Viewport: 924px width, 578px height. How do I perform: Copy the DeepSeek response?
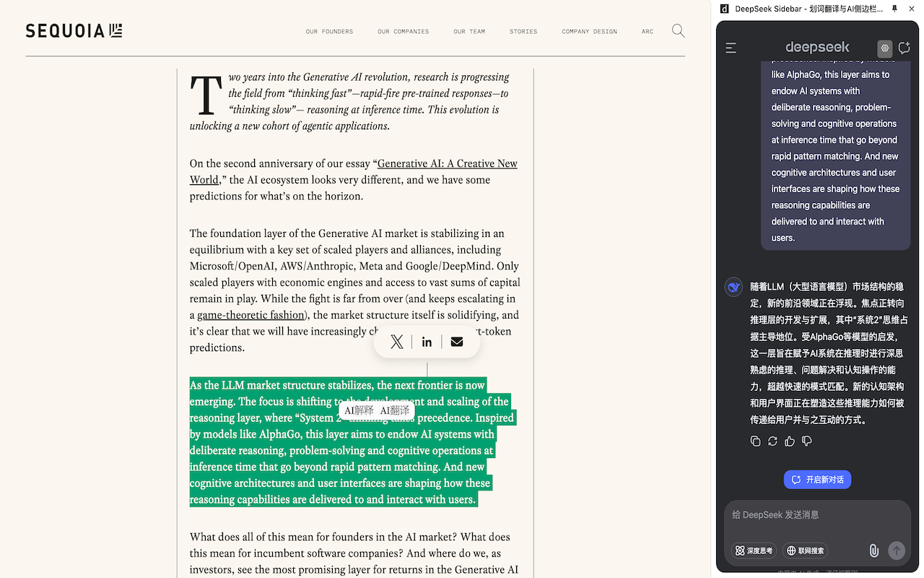755,441
